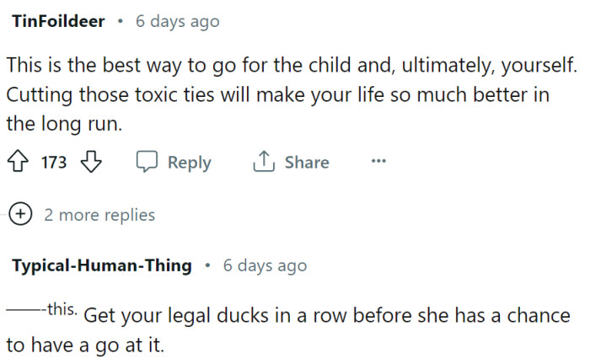Viewport: 590px width, 364px height.
Task: Open the "2 more replies" link
Action: (x=99, y=215)
